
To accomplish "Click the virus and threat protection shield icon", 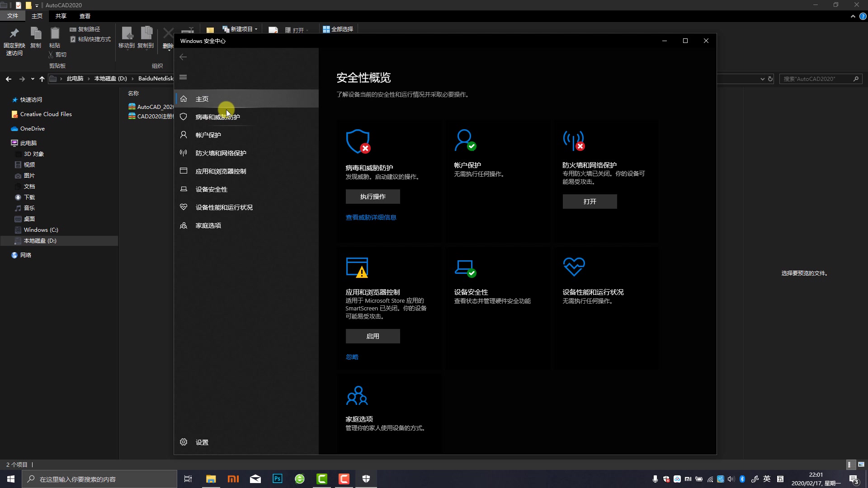I will tap(358, 141).
